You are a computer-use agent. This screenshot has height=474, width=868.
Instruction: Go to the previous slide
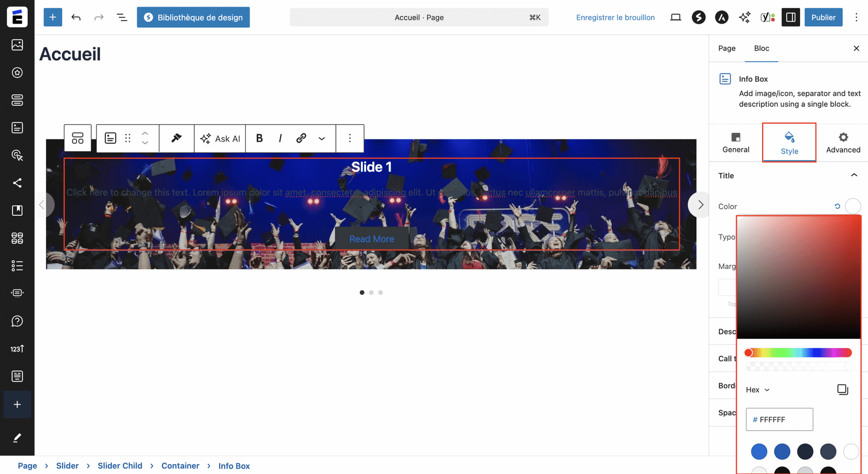coord(42,205)
